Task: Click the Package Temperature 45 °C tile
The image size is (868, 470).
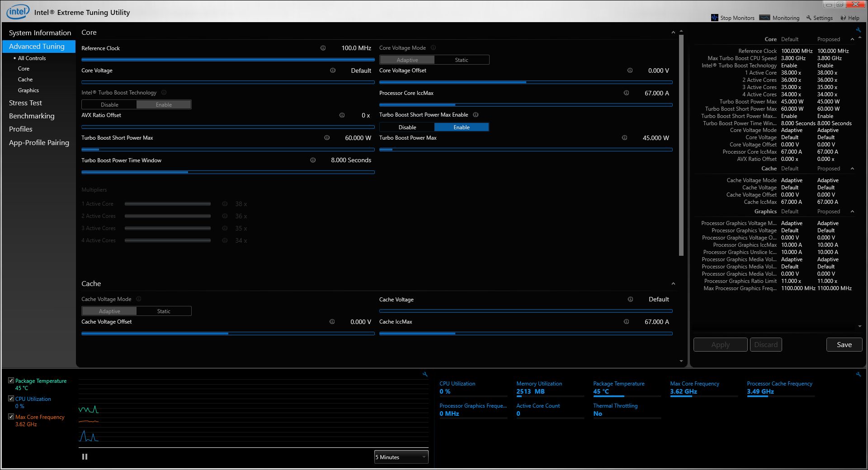Action: (x=627, y=389)
